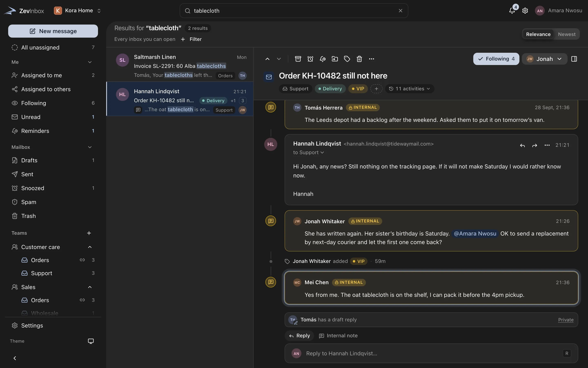Forward Hannah's 21:21 message
Image resolution: width=588 pixels, height=368 pixels.
point(535,145)
